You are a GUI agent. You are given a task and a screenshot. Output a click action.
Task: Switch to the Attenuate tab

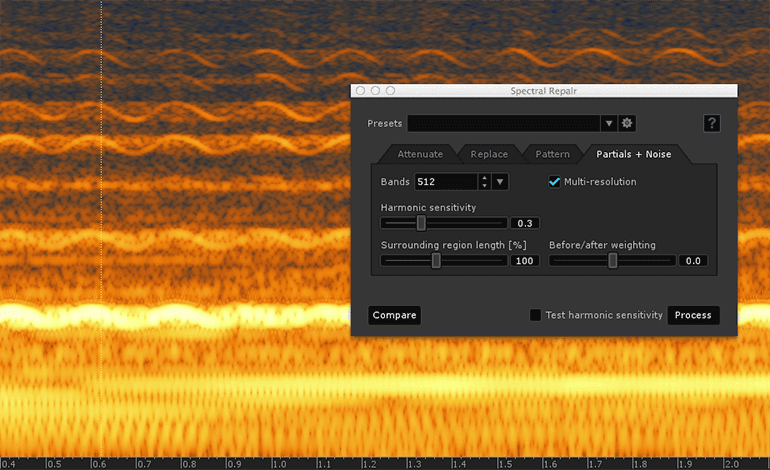(x=420, y=154)
